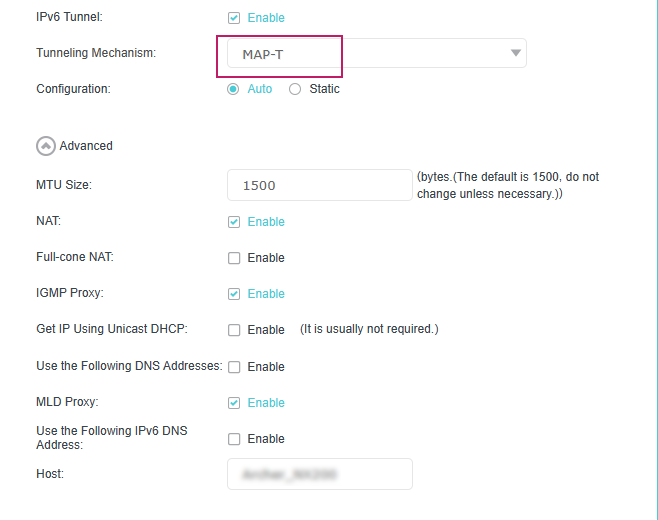Click the Enable label next to NAT

(266, 222)
